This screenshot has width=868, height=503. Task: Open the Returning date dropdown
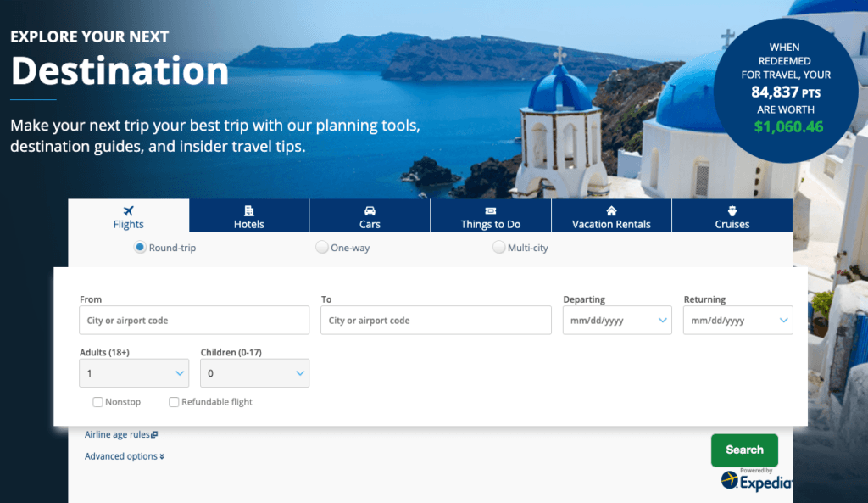[738, 320]
